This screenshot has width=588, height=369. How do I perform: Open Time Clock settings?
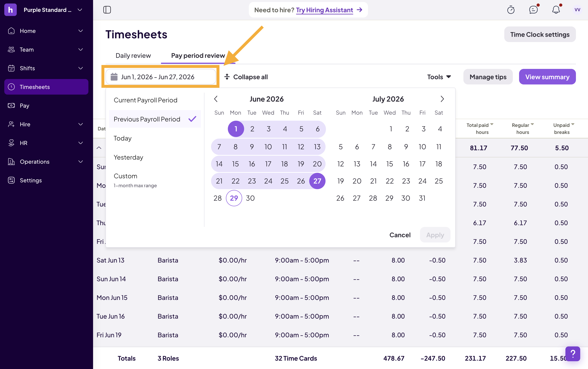540,34
